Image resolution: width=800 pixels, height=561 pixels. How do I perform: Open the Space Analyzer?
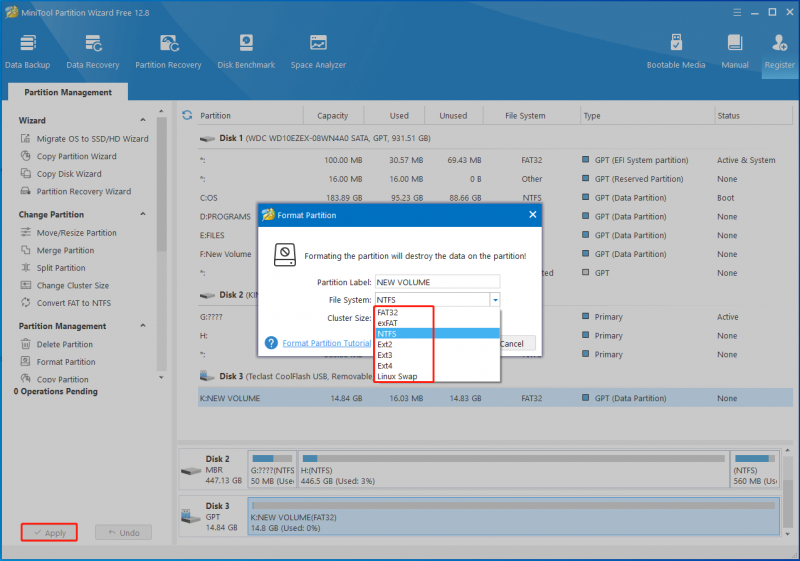[x=318, y=52]
